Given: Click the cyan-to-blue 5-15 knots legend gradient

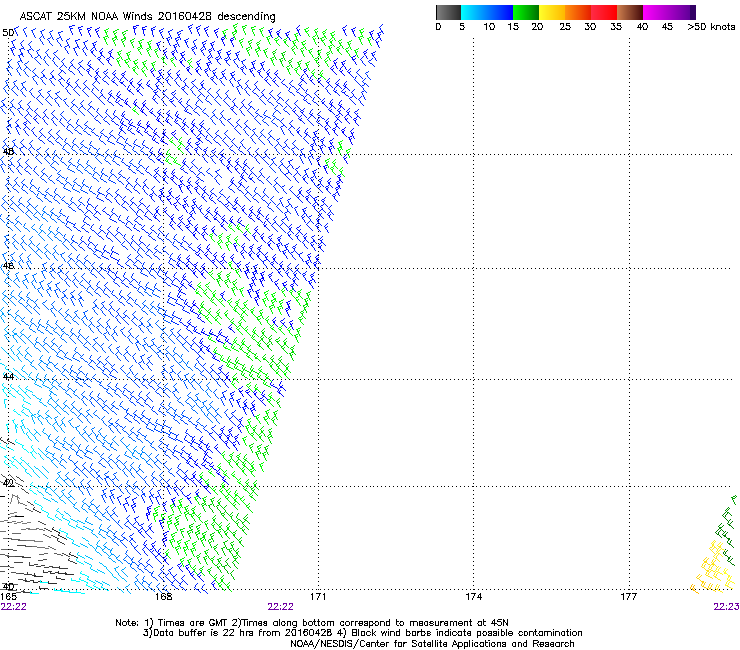Looking at the screenshot, I should [487, 12].
